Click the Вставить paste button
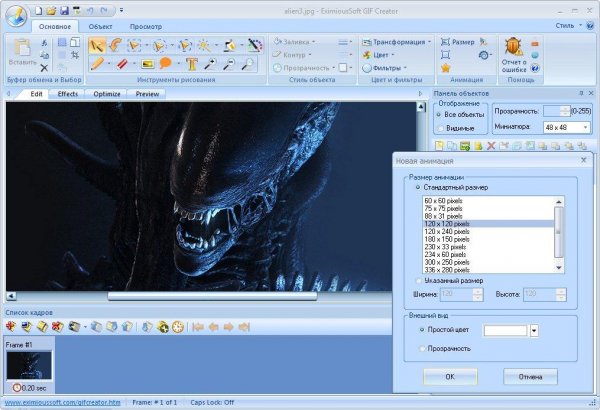600x410 pixels. (x=23, y=52)
